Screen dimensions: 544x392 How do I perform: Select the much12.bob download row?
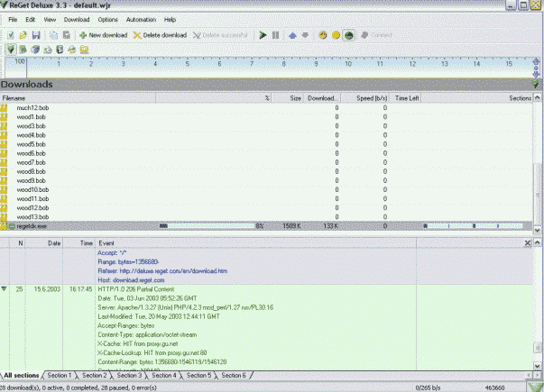266,108
